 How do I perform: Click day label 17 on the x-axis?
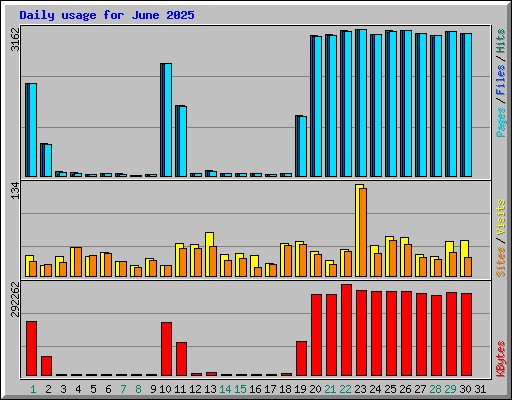pyautogui.click(x=270, y=389)
